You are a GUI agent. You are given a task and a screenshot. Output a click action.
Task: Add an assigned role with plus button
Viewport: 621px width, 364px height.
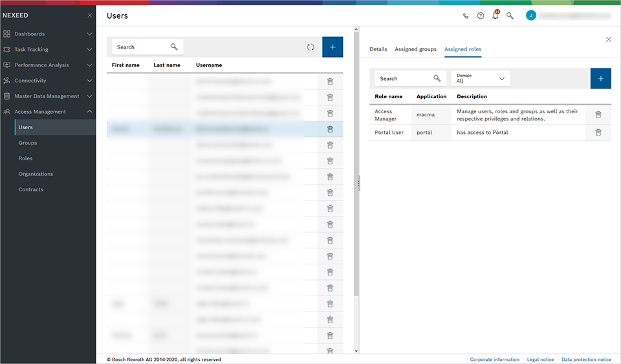[600, 78]
